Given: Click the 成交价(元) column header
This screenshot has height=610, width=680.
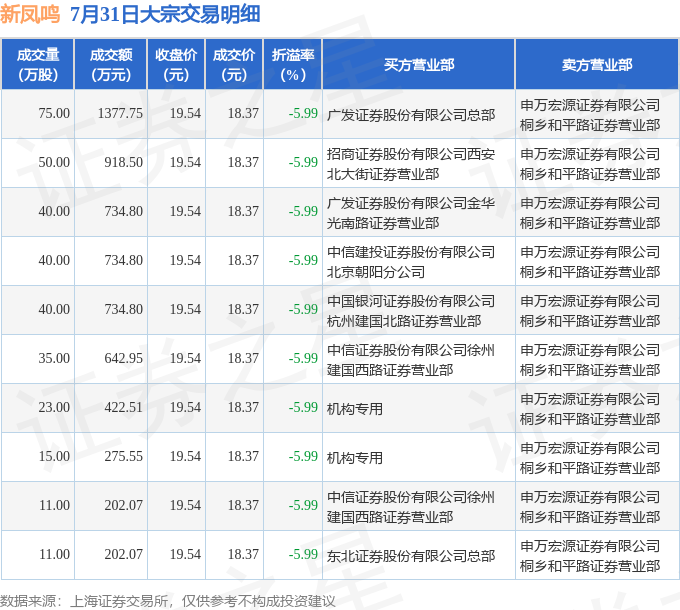Looking at the screenshot, I should pos(234,65).
